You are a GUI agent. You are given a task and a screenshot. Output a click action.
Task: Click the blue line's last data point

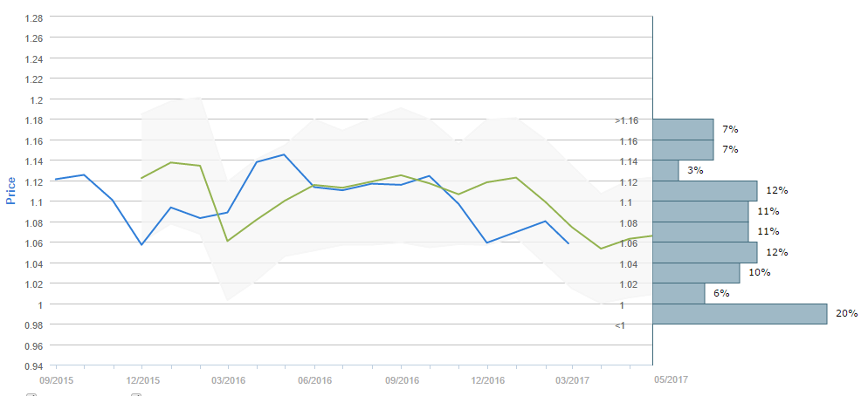pyautogui.click(x=568, y=243)
